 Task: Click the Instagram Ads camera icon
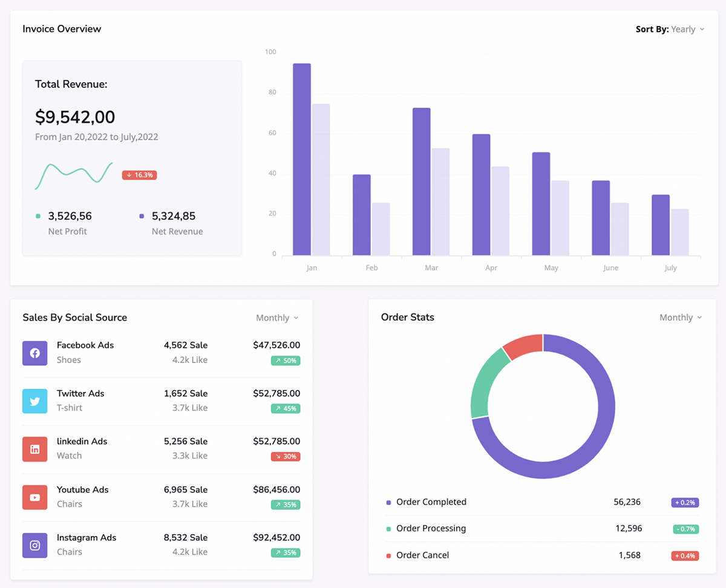click(x=34, y=545)
